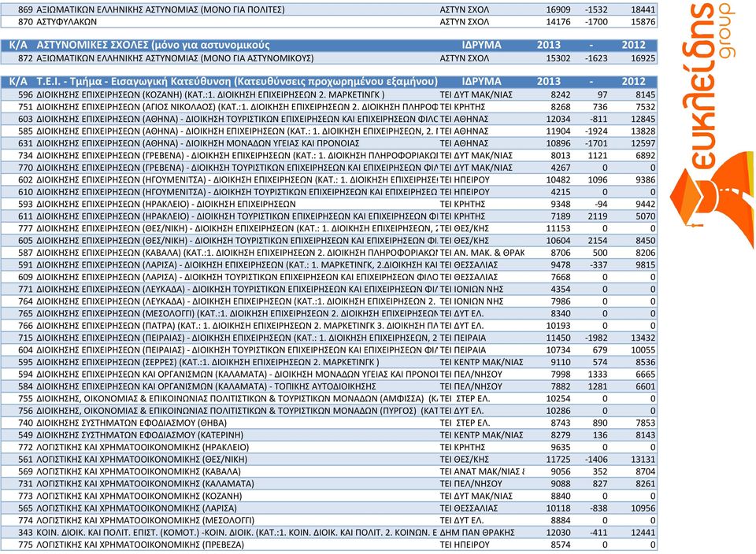Select header "ΑΣΤΥΝΟΜΙΚΕΣ ΣΧΟΛΕΣ (μόνο για αστυνομικούς"
This screenshot has width=756, height=554.
click(153, 46)
